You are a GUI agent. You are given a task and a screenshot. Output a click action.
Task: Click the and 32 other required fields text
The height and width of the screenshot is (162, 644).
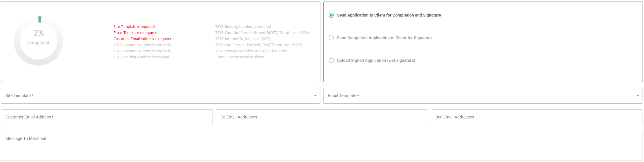(240, 57)
